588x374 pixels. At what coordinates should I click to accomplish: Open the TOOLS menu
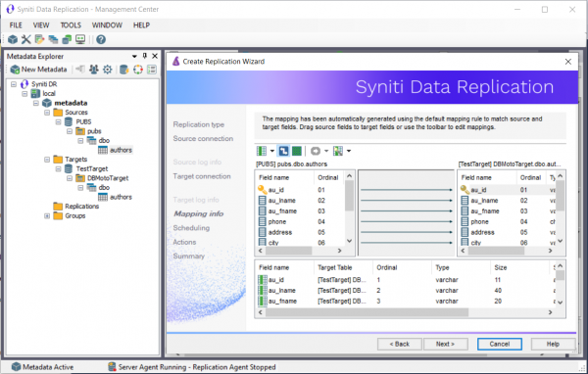[x=71, y=25]
